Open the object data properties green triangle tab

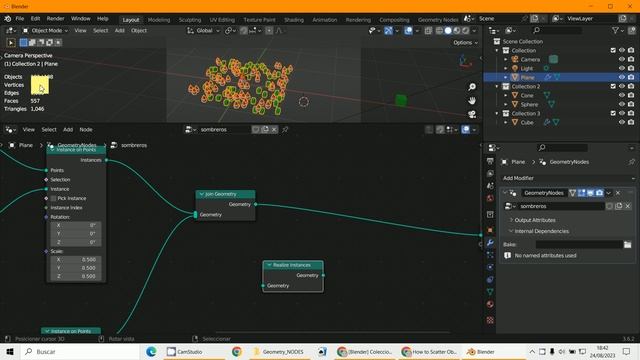[x=490, y=292]
